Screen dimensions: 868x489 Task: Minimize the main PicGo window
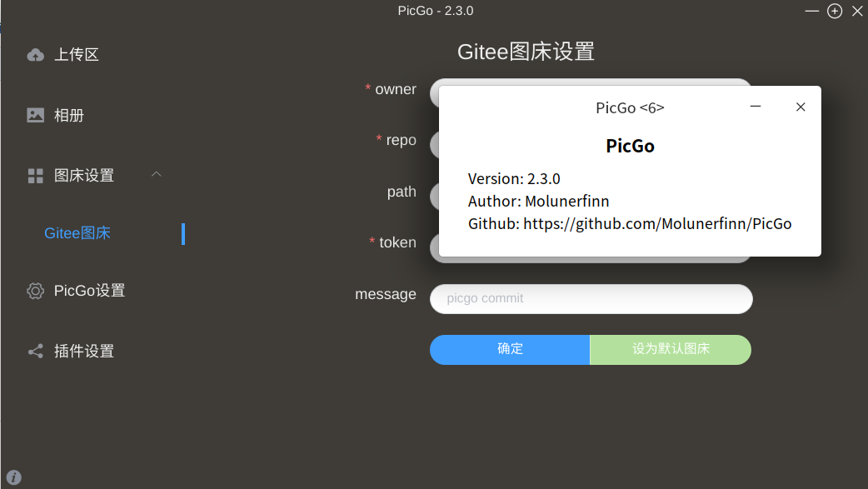click(812, 11)
